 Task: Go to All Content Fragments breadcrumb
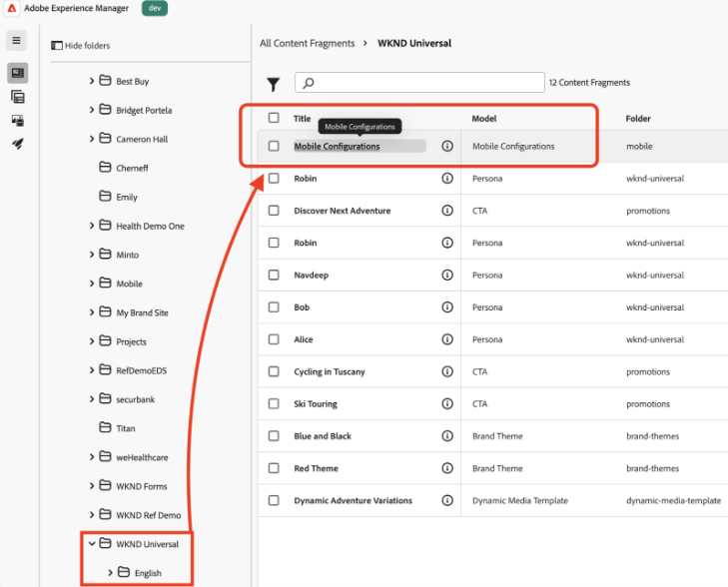click(x=307, y=44)
